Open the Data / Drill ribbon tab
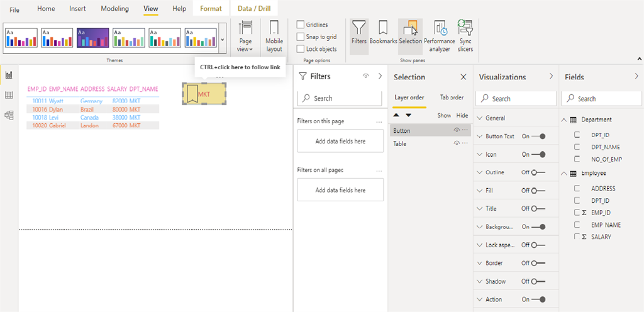 point(254,9)
